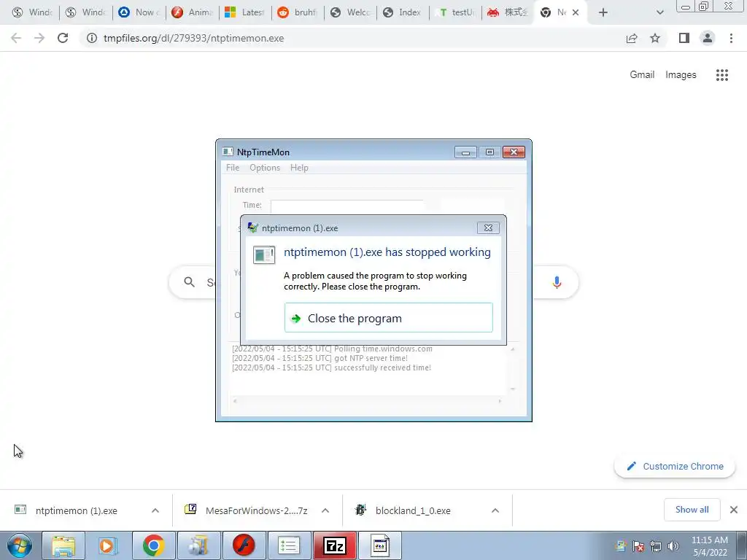The height and width of the screenshot is (560, 747).
Task: Bookmark this tab with the star
Action: [x=655, y=38]
